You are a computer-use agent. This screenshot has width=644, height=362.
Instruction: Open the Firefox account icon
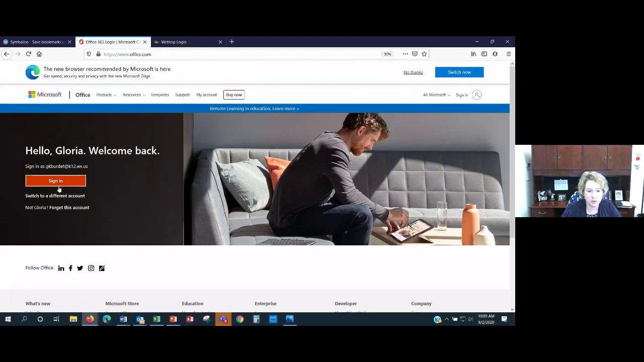click(x=495, y=54)
